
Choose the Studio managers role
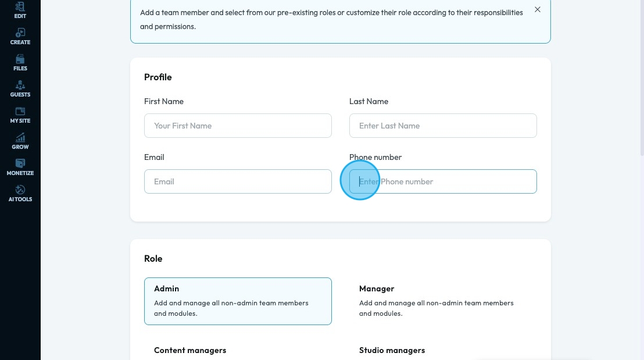tap(392, 350)
